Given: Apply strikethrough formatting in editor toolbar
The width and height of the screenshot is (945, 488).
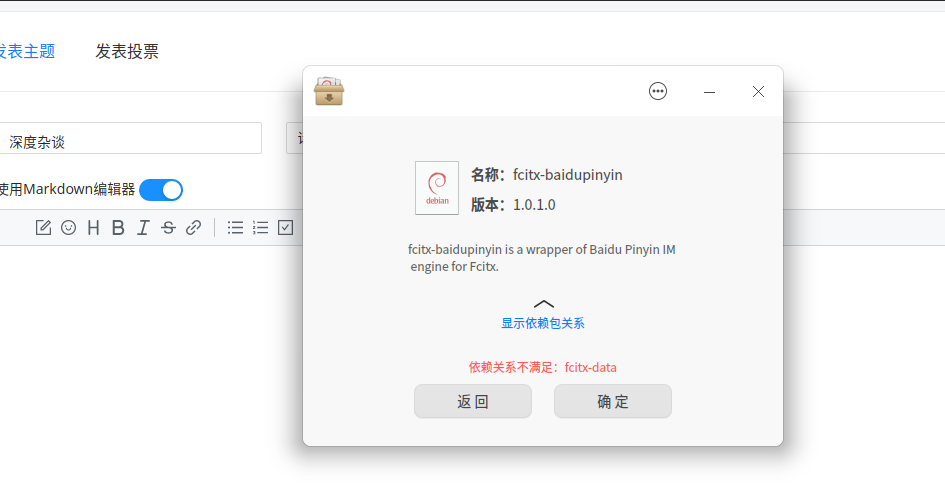Looking at the screenshot, I should [x=168, y=228].
